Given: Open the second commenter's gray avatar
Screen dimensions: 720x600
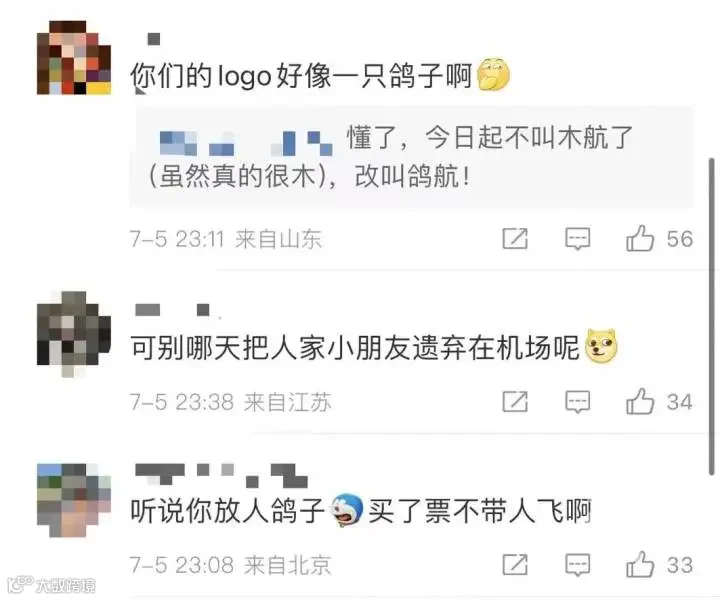Looking at the screenshot, I should (74, 333).
